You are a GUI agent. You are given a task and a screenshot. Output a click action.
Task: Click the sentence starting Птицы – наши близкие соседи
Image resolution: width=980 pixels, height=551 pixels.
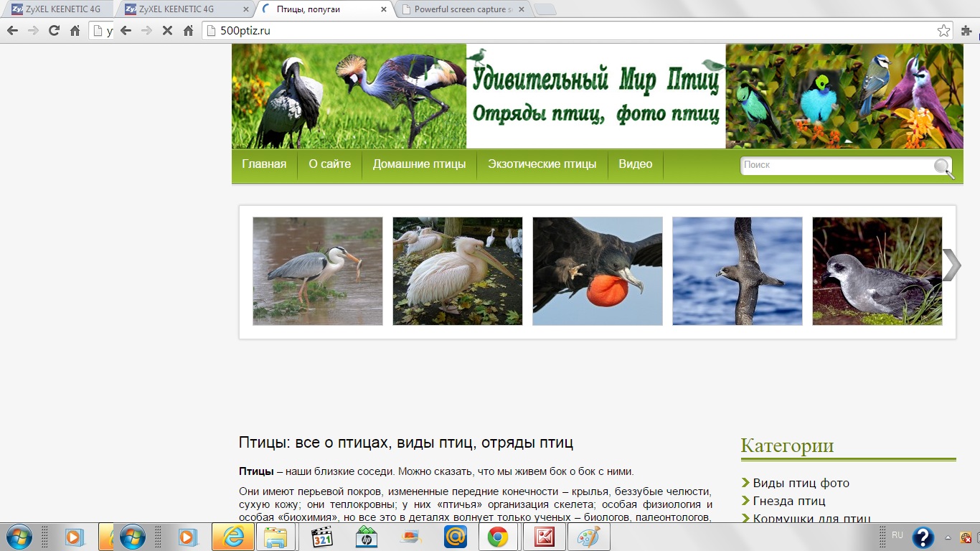coord(437,471)
